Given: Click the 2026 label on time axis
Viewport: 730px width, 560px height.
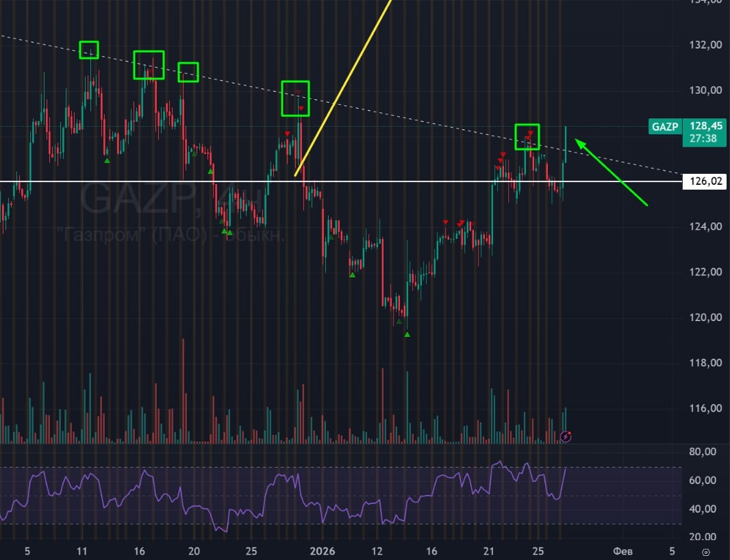Looking at the screenshot, I should pos(322,551).
